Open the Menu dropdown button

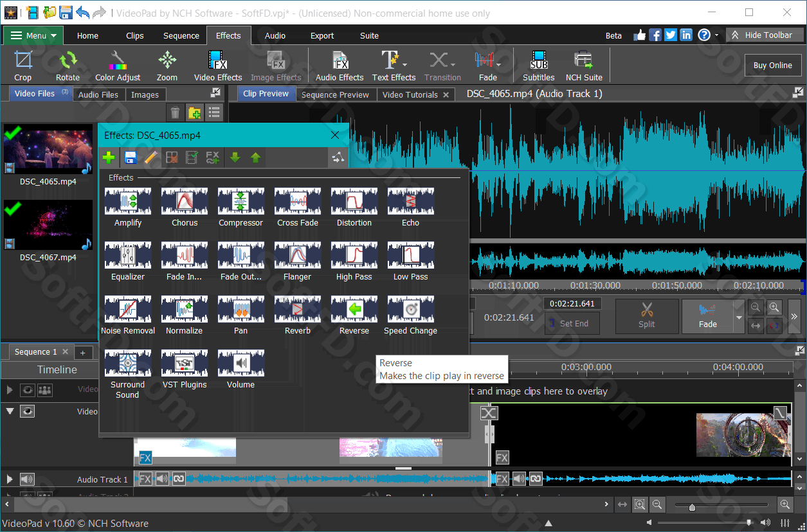tap(33, 35)
